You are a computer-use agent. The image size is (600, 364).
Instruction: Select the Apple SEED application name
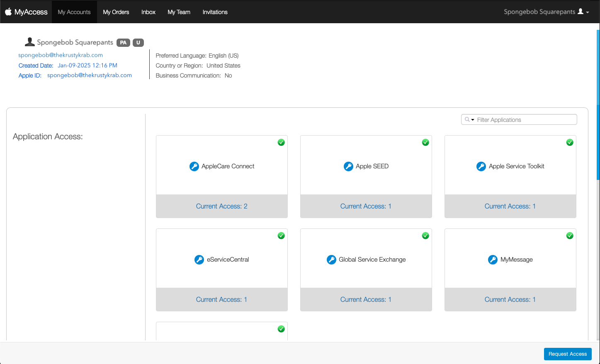pyautogui.click(x=372, y=166)
